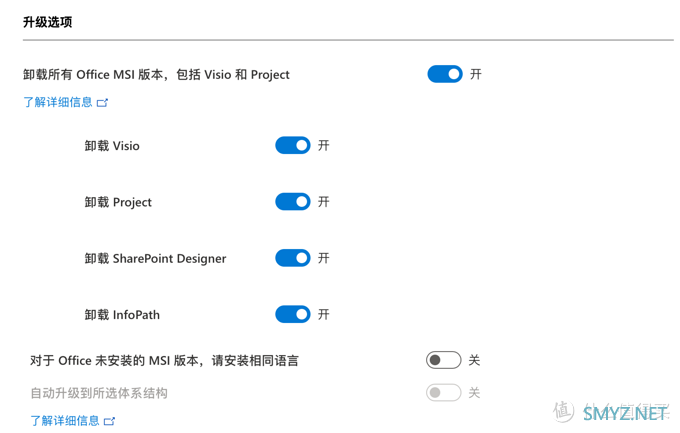680x433 pixels.
Task: Click the greyed-out 自动升级到所选体系结构 toggle
Action: click(443, 393)
